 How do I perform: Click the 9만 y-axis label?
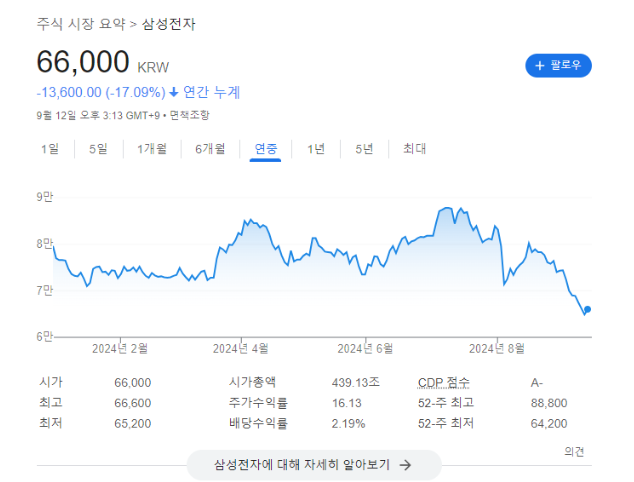[x=44, y=197]
